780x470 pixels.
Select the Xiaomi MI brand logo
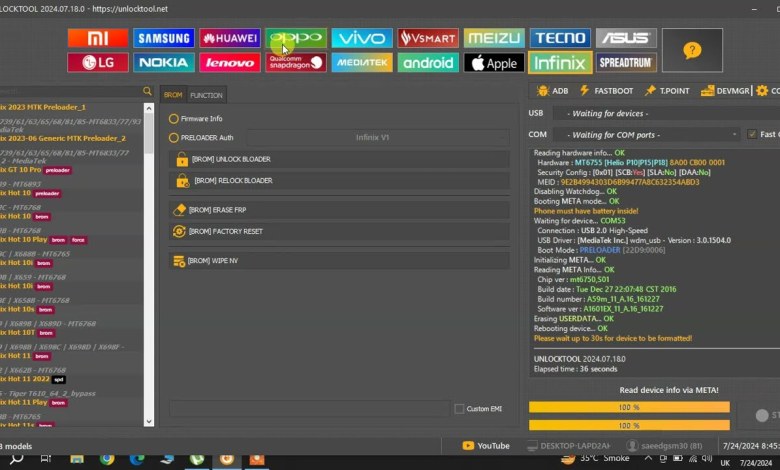pos(98,38)
